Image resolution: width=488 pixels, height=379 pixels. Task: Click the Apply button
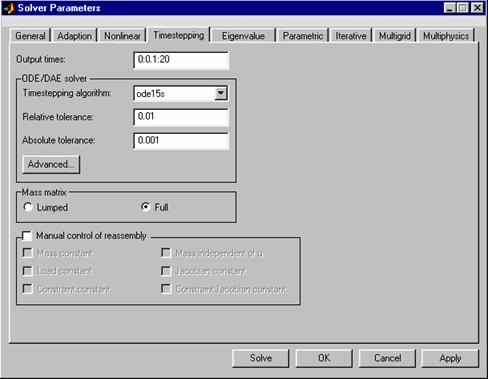[450, 358]
